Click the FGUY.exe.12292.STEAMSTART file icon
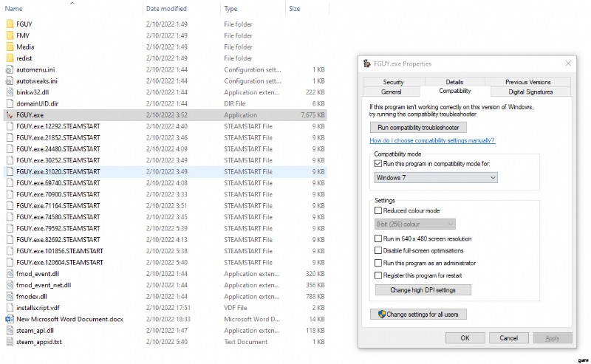 tap(10, 126)
